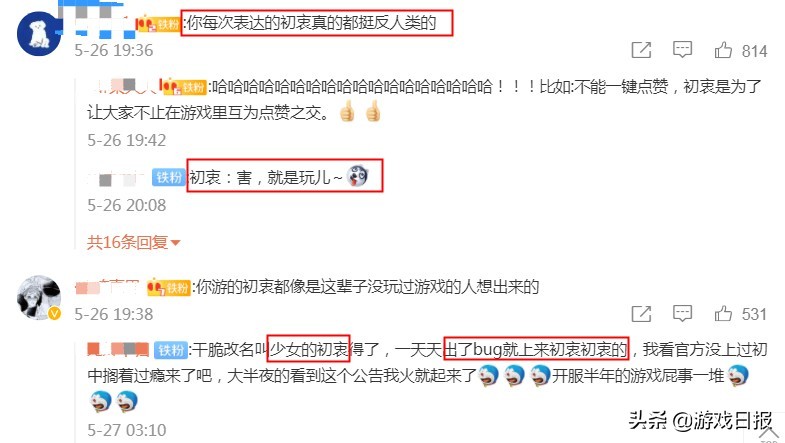This screenshot has width=785, height=443.
Task: Like the first comment with 814 likes
Action: tap(723, 50)
